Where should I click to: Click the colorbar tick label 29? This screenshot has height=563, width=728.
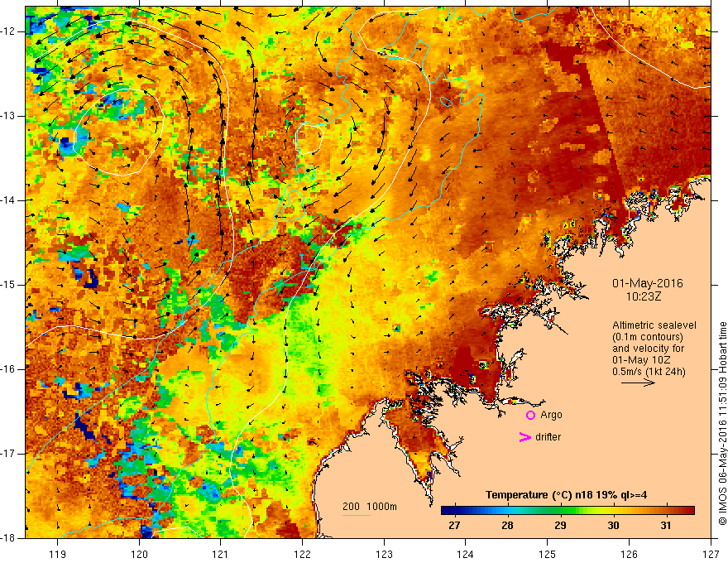(560, 526)
